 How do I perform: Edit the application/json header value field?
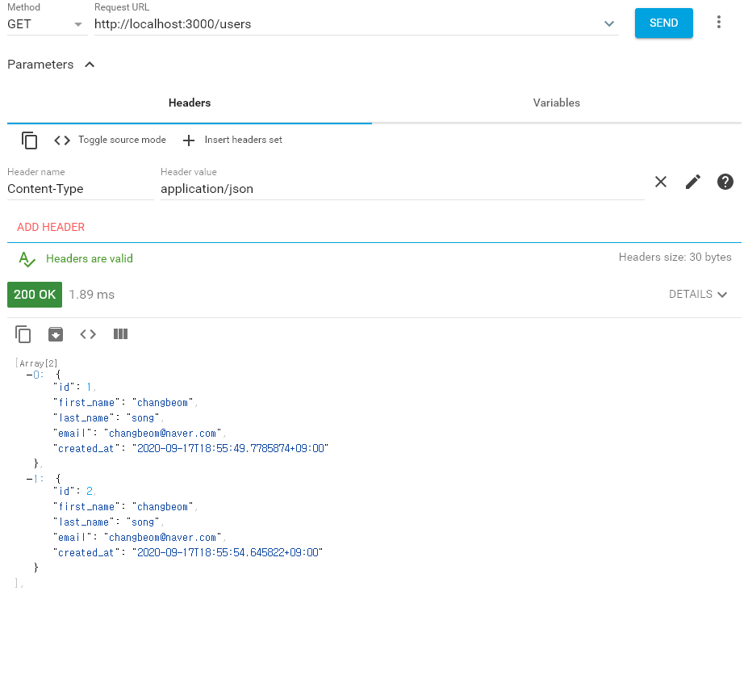click(402, 189)
